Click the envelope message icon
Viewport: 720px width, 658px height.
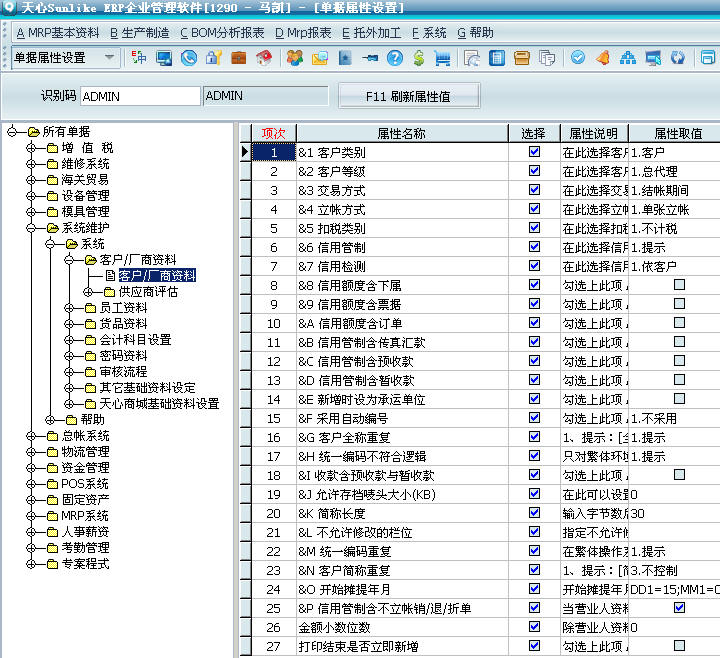coord(320,58)
